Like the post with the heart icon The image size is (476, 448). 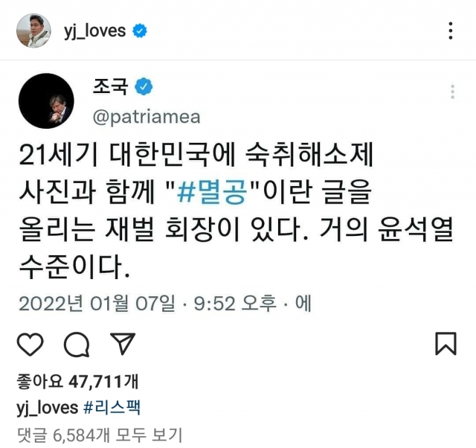(x=30, y=344)
